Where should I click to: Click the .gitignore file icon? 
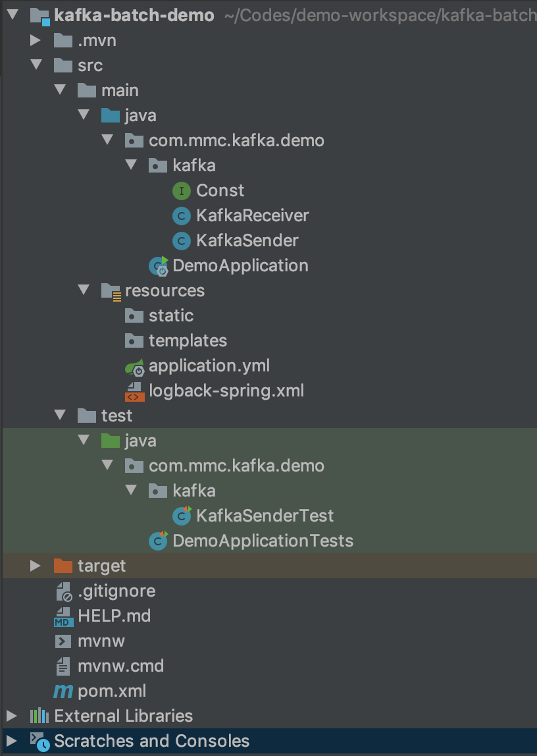tap(63, 591)
